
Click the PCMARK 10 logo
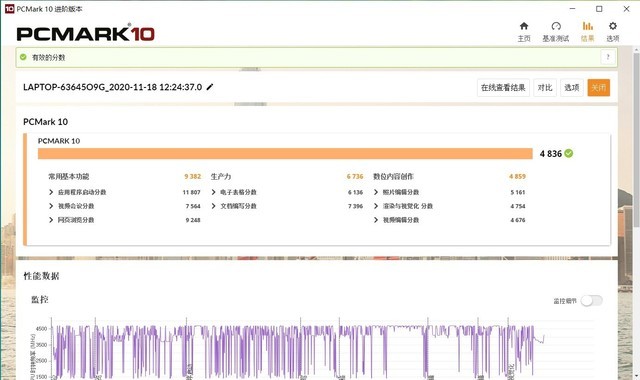coord(85,33)
